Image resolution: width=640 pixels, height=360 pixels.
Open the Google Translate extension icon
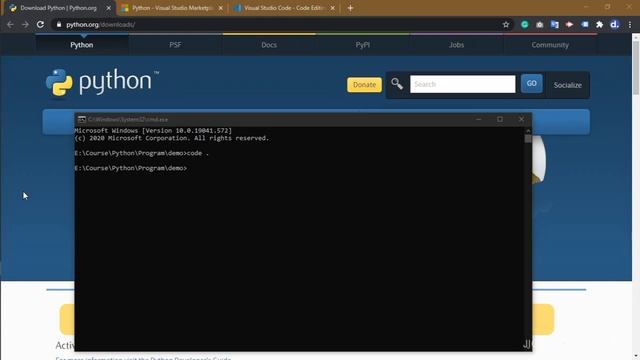pyautogui.click(x=554, y=24)
